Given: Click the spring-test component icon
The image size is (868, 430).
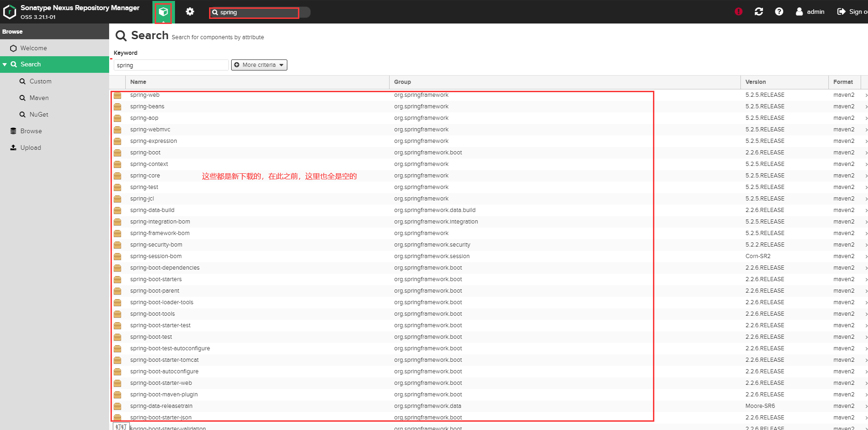Looking at the screenshot, I should point(117,187).
